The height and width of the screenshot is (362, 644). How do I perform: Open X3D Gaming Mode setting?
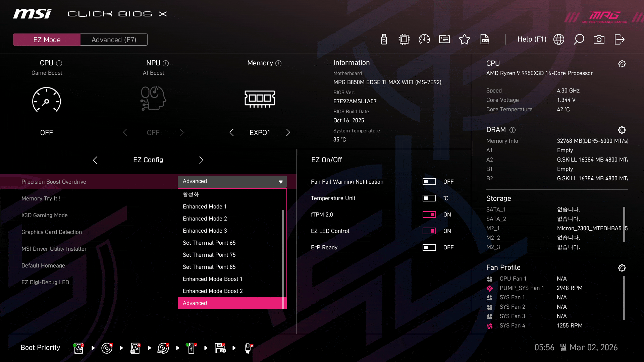45,215
